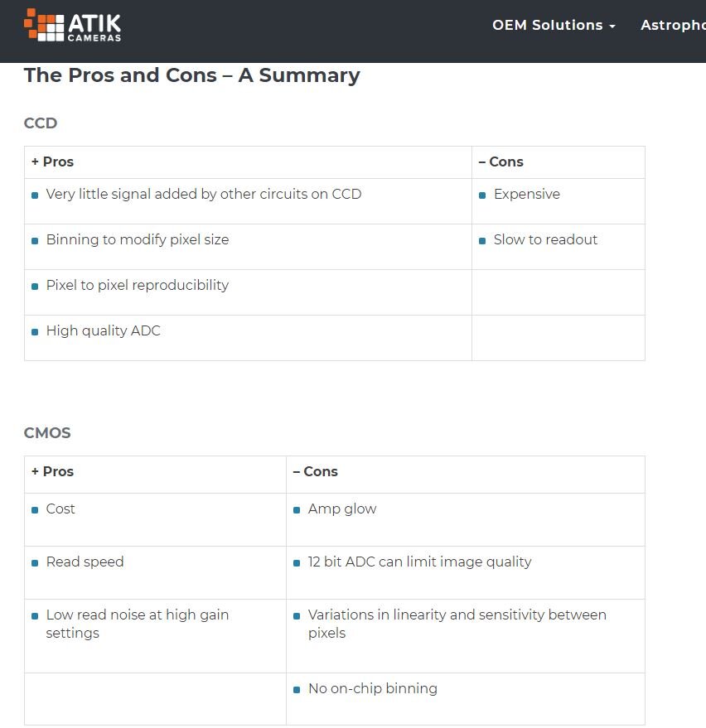Click "12 bit ADC can limit image quality"
Viewport: 706px width, 728px height.
pos(419,562)
